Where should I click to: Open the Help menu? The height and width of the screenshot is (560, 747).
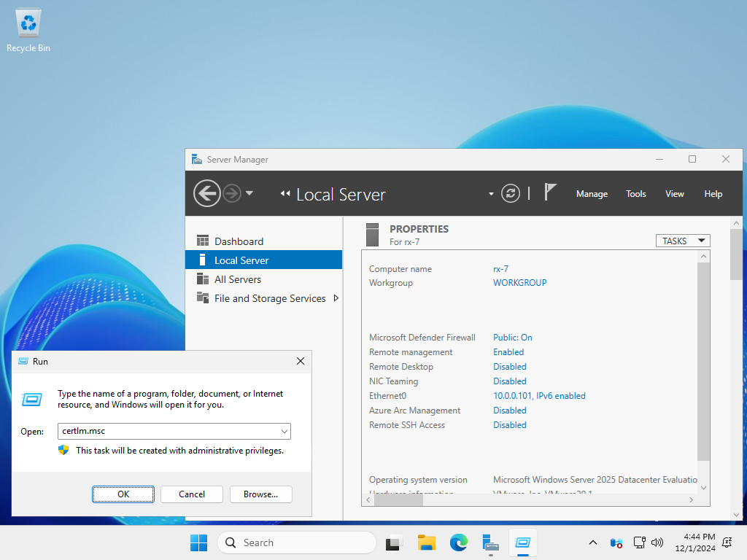pyautogui.click(x=713, y=194)
